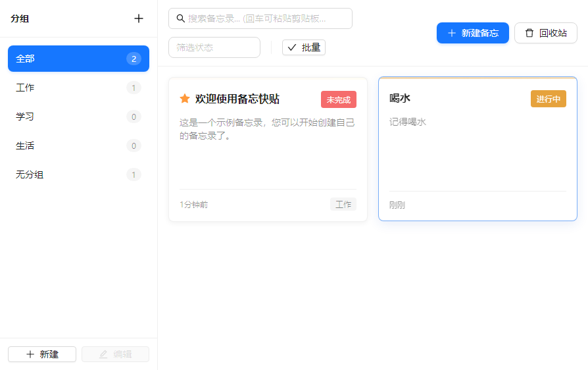588x370 pixels.
Task: Click the count badge on 生活
Action: pos(134,145)
